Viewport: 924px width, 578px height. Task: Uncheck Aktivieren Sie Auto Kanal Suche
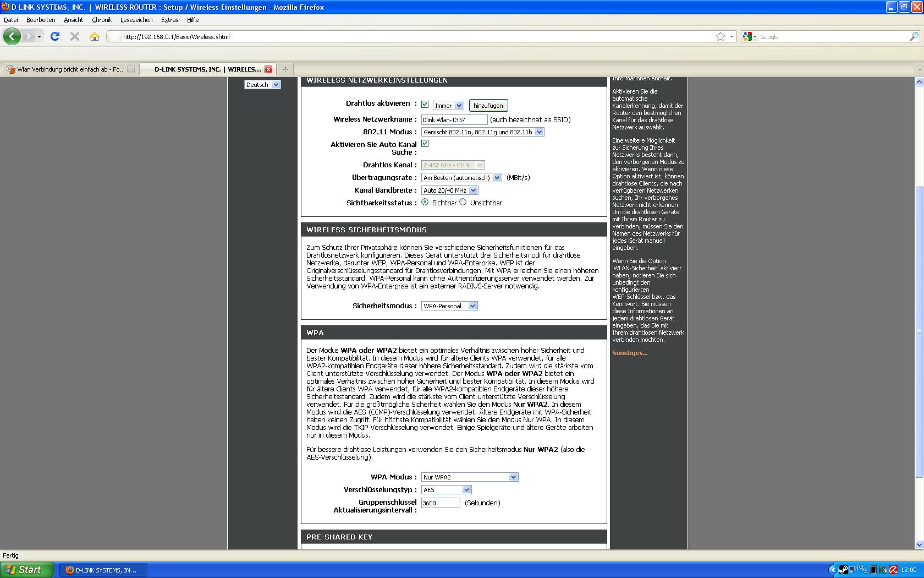point(425,144)
